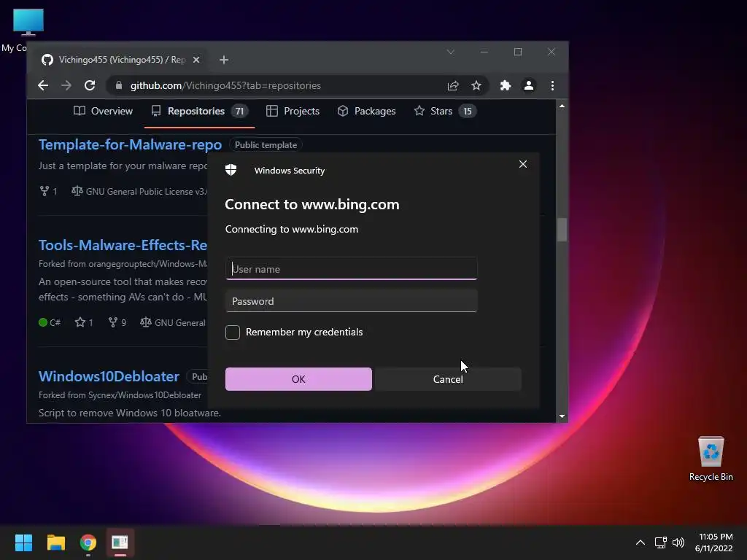
Task: Click 'Forked from Sycnex/Windows10Debloater' text
Action: (120, 394)
